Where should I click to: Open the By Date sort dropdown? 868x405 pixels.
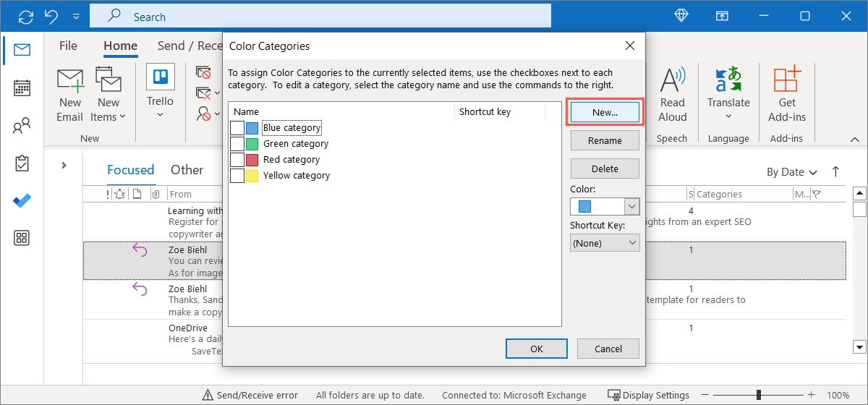(792, 172)
